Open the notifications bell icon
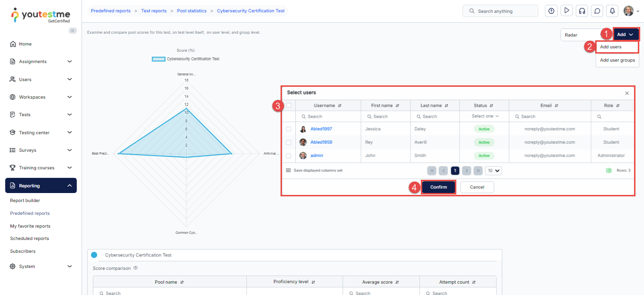Screen dimensions: 644x295 613,11
